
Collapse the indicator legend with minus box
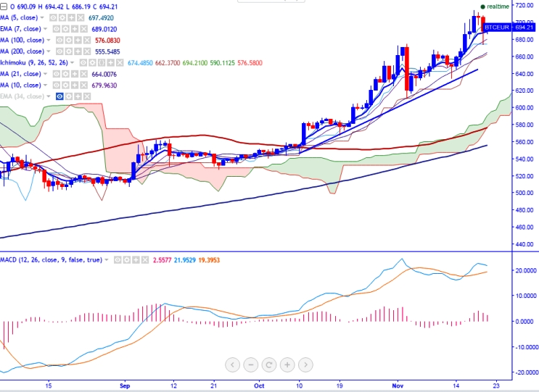(x=4, y=5)
